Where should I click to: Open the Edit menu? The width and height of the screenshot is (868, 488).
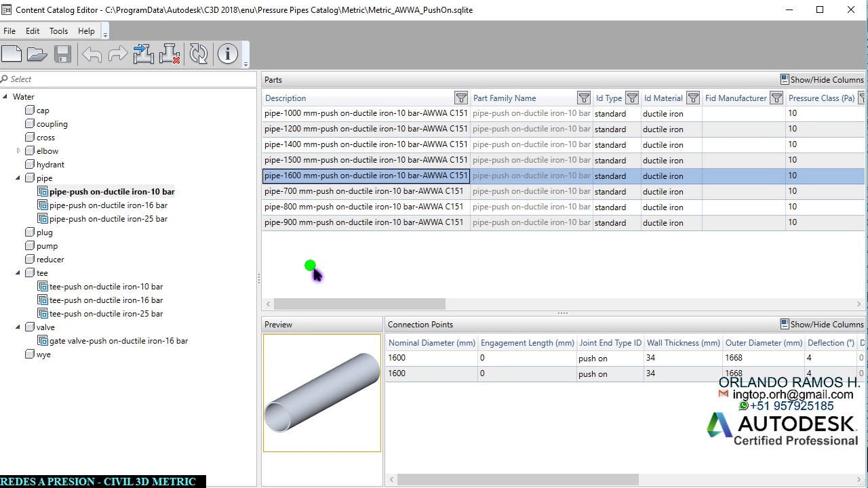coord(33,31)
